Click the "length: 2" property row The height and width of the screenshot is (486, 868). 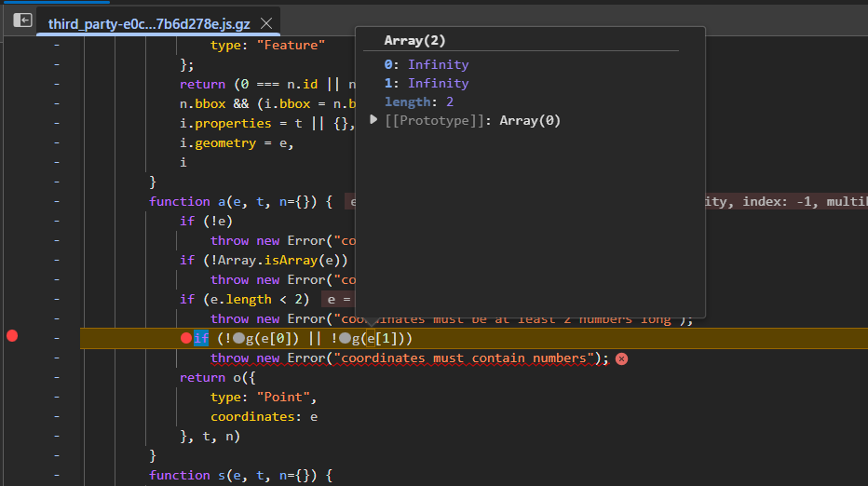[x=419, y=101]
